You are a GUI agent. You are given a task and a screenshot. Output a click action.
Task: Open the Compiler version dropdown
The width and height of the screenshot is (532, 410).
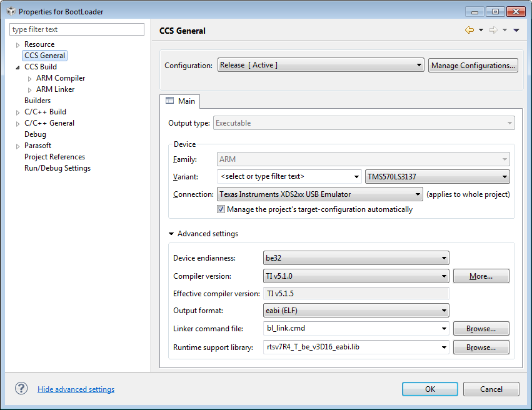pos(356,276)
